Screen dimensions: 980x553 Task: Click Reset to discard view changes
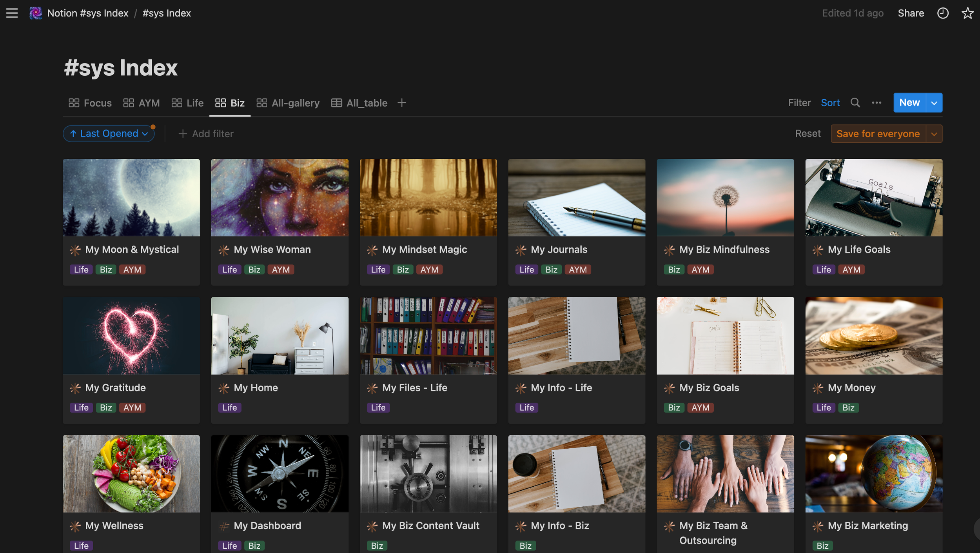point(808,134)
